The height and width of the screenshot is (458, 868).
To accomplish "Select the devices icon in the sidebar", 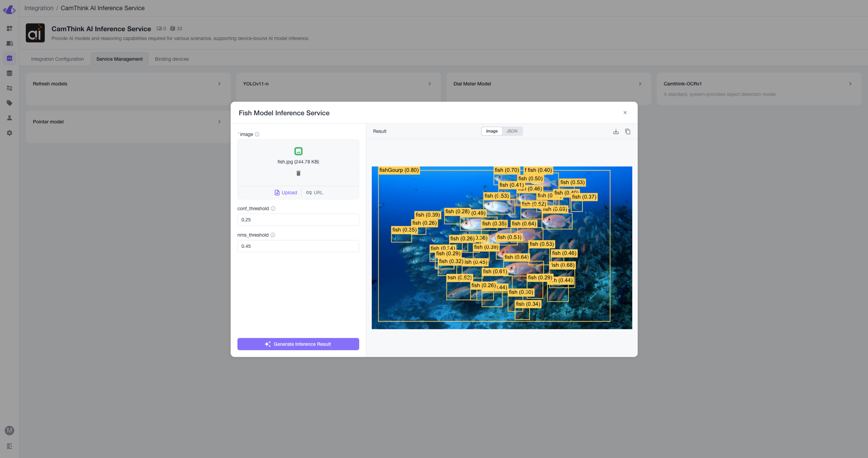I will click(9, 43).
